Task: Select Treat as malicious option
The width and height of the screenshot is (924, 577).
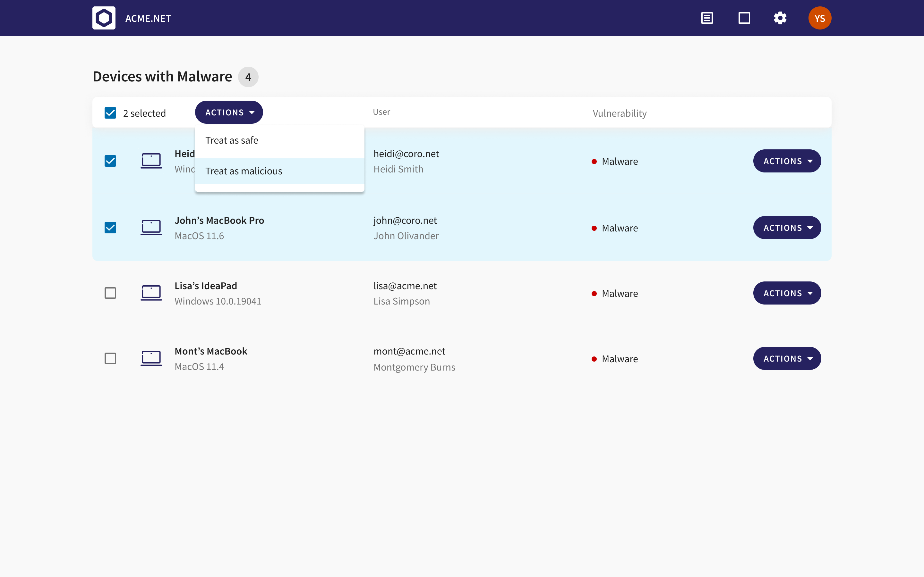Action: tap(244, 171)
